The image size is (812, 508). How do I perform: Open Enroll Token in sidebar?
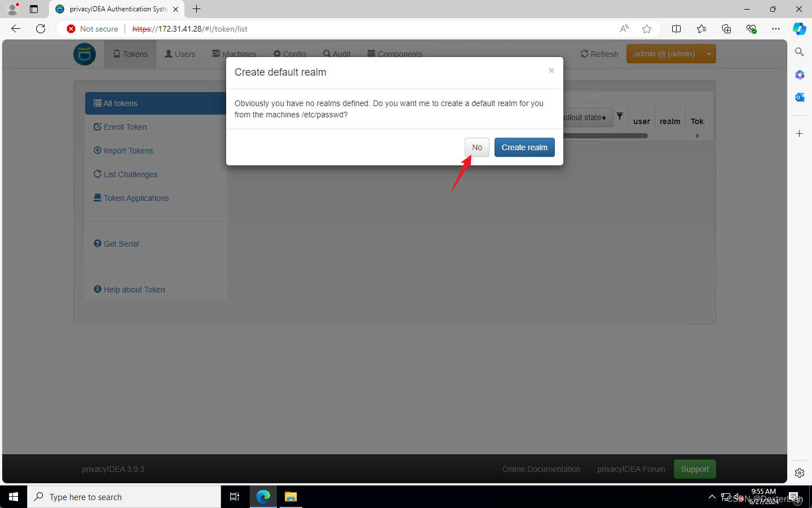(x=120, y=127)
